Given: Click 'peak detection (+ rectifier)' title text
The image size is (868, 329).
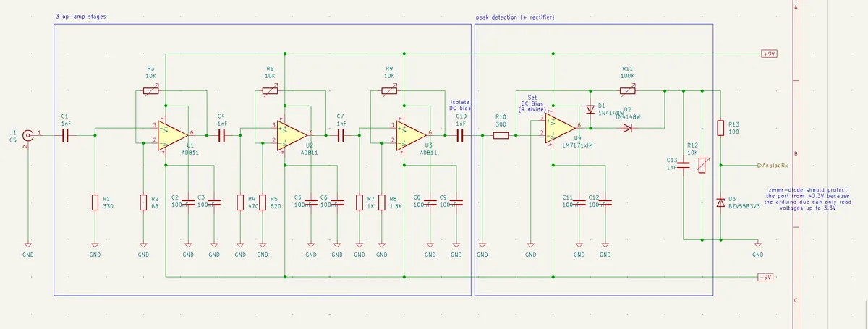Looking at the screenshot, I should pyautogui.click(x=515, y=17).
